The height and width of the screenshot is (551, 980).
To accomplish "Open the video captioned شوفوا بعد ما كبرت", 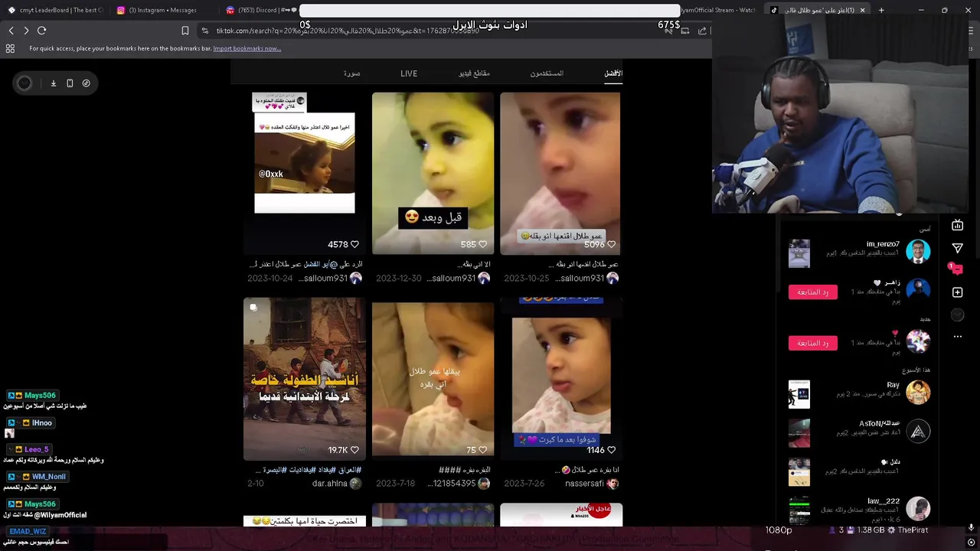I will (x=560, y=379).
